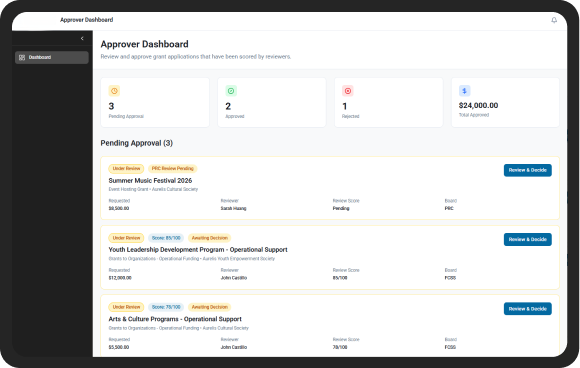Viewport: 580px width, 368px height.
Task: Open the Summer Music Festival 2026 title
Action: coord(150,180)
